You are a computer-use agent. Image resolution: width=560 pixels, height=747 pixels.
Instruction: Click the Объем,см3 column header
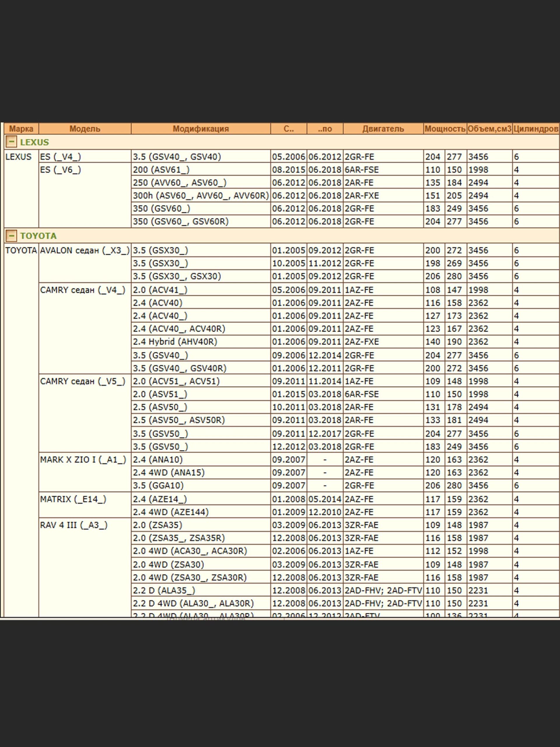(489, 129)
